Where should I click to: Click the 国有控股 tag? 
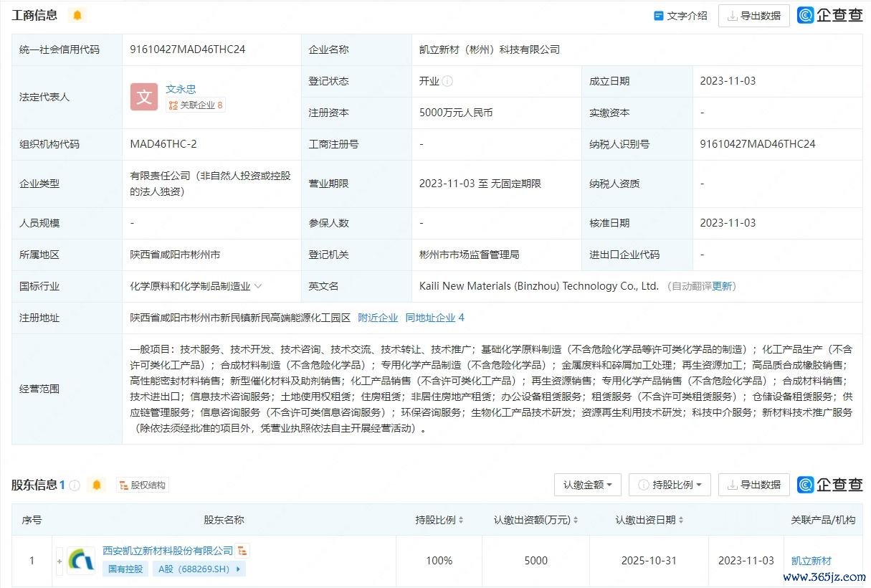coord(125,569)
